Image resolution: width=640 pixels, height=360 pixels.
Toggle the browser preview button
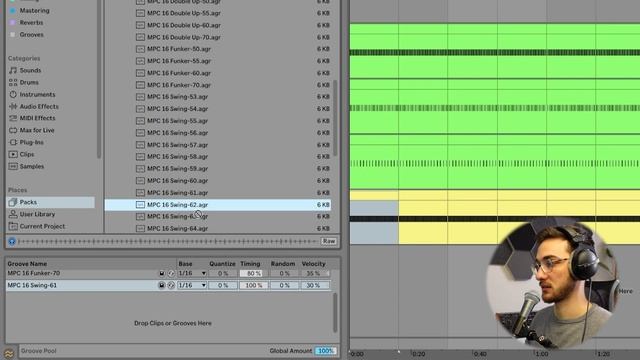[x=12, y=241]
